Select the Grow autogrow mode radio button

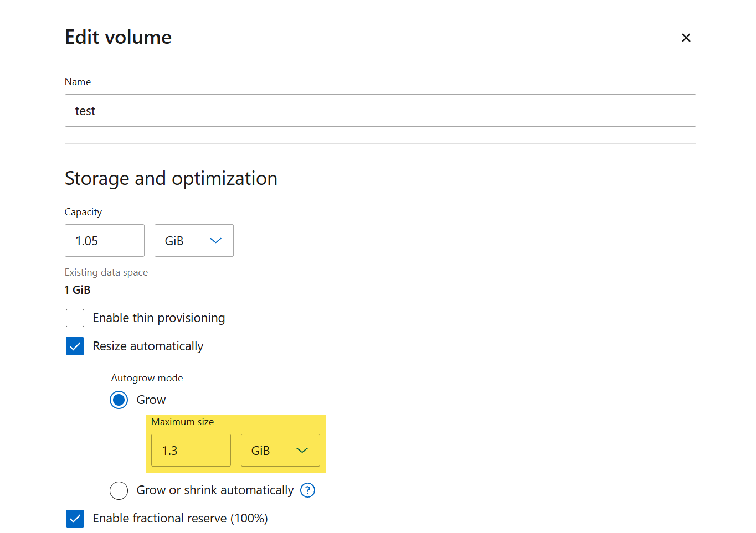[x=119, y=400]
